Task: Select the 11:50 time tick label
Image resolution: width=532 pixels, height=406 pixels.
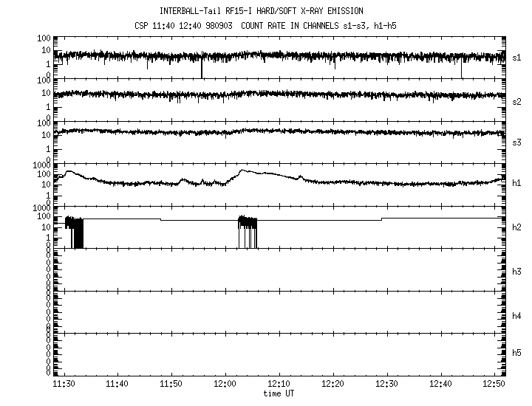Action: point(171,384)
